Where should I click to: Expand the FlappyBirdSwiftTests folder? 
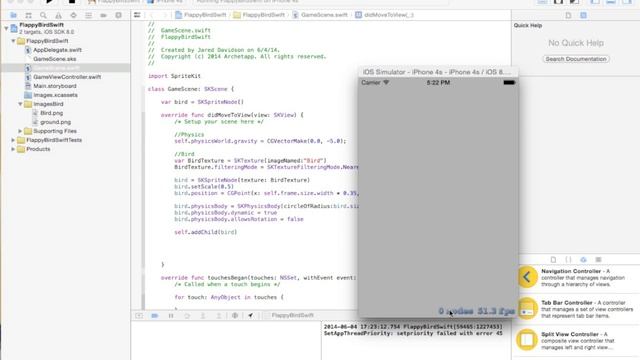pyautogui.click(x=13, y=140)
